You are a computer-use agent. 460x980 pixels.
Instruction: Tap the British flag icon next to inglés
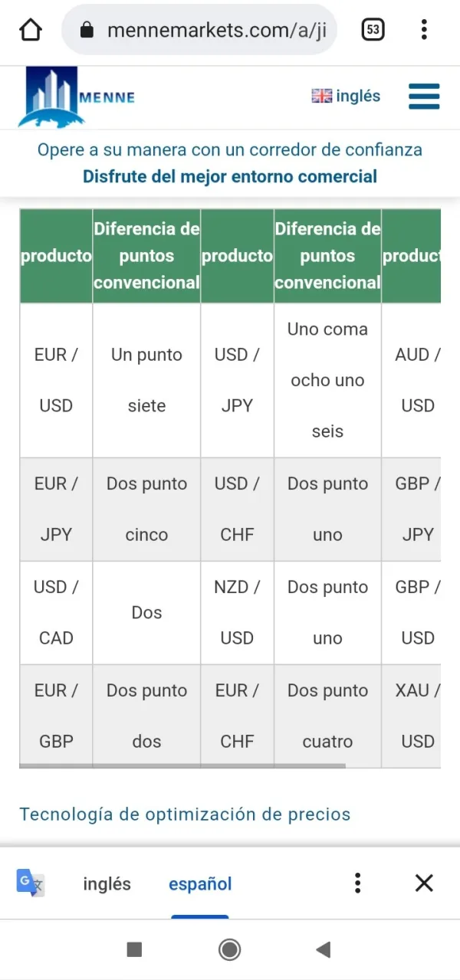point(320,96)
